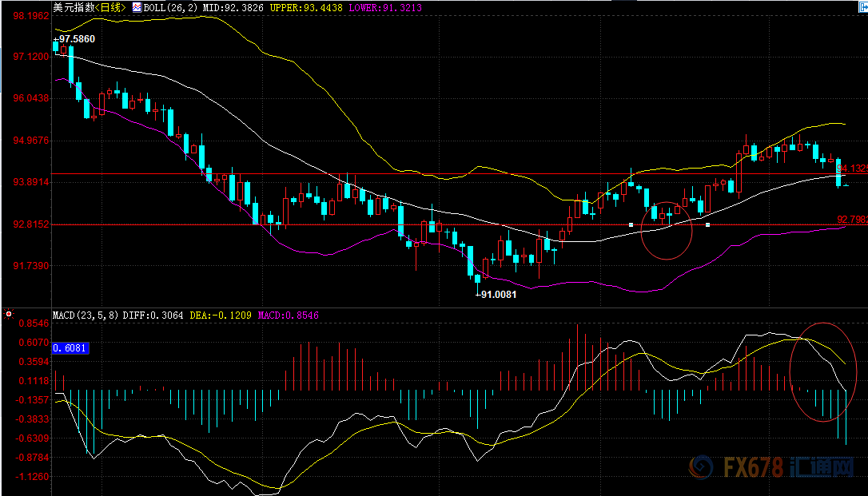Select the red circle annotation on candlesticks
The image size is (868, 496).
666,230
